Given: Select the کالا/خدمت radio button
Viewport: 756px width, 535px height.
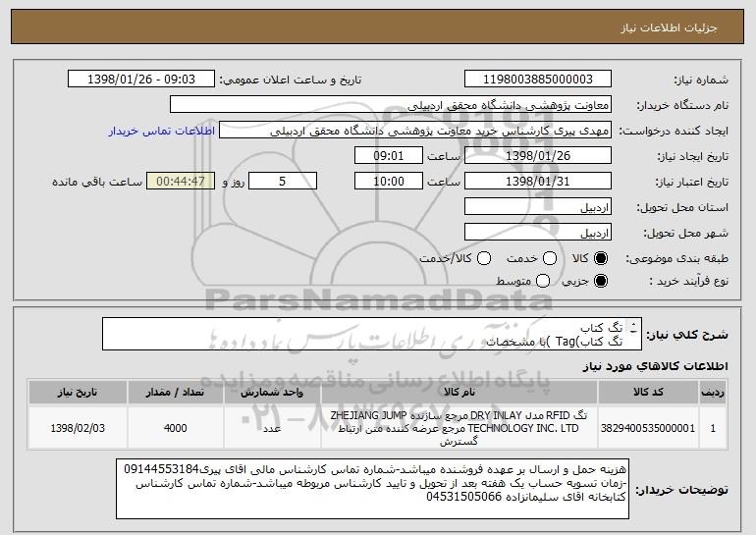Looking at the screenshot, I should tap(484, 258).
